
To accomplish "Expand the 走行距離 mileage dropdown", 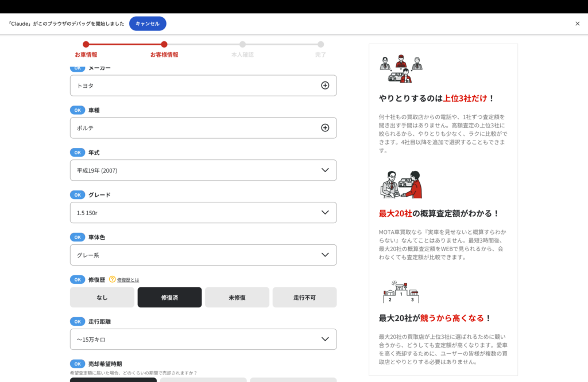I will (x=203, y=340).
